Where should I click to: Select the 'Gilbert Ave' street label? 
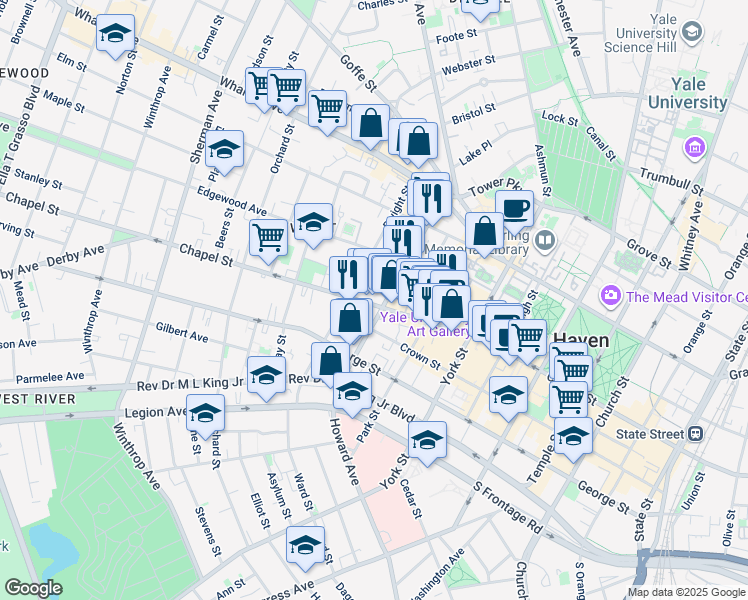point(182,332)
